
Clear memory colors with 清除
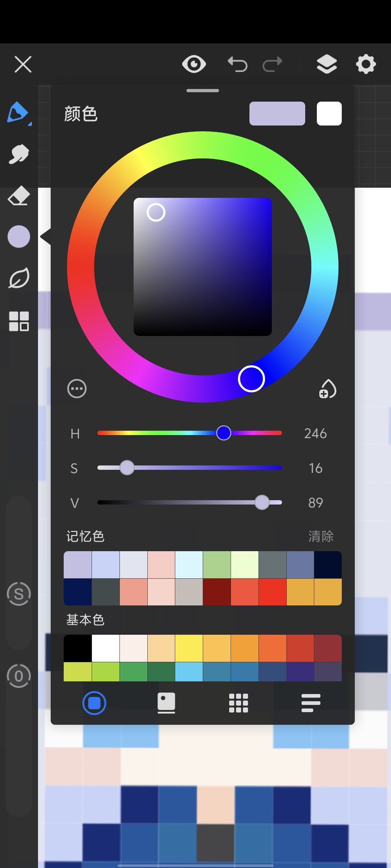tap(321, 536)
